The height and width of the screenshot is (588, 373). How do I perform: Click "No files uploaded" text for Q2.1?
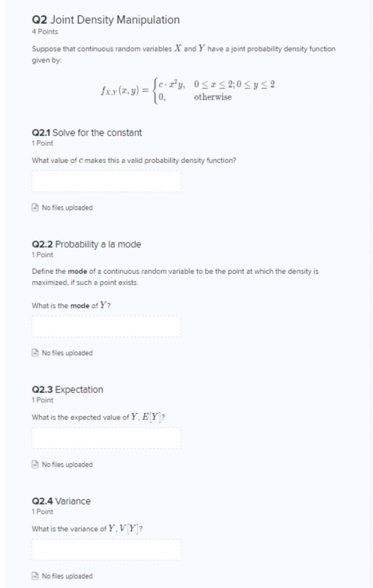[67, 207]
